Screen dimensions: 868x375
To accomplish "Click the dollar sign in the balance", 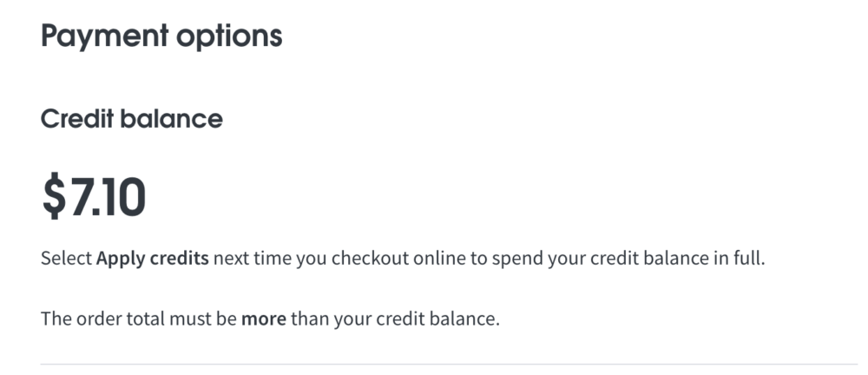I will coord(54,198).
